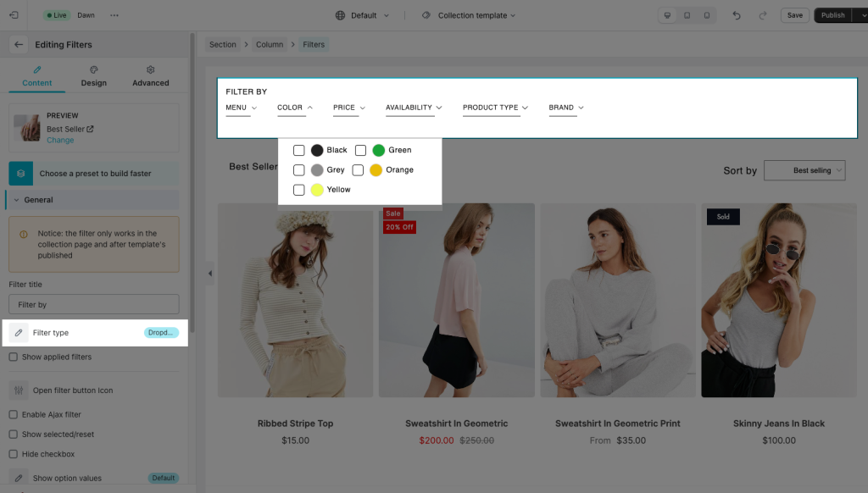Select Filters in the breadcrumb
Viewport: 868px width, 493px height.
coord(314,44)
